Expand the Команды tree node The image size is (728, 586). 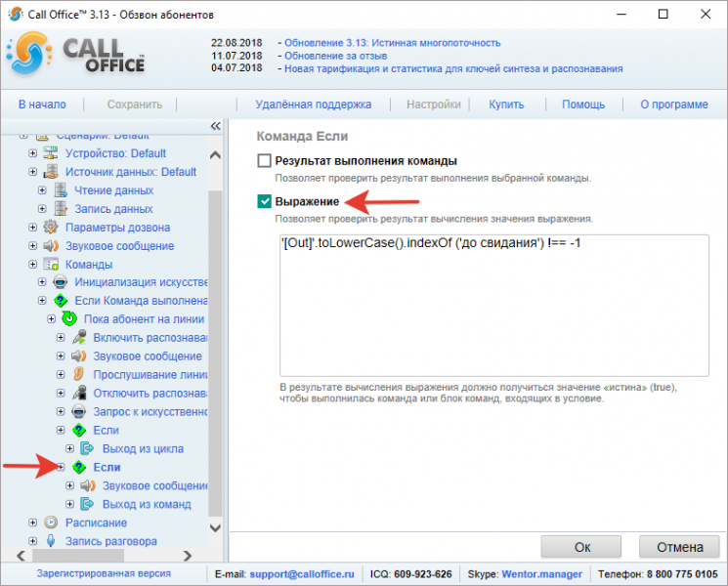point(32,265)
